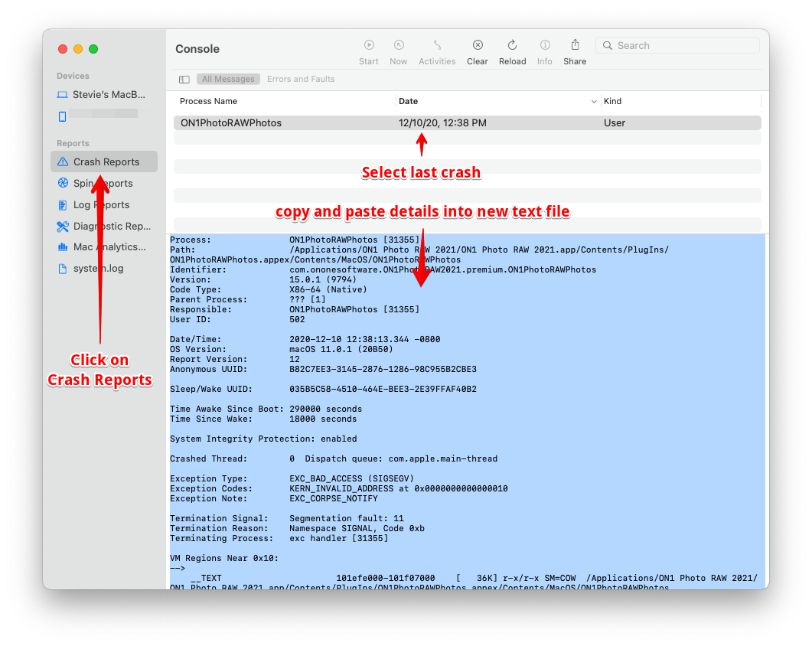
Task: Switch to Errors and Faults filter
Action: tap(301, 80)
